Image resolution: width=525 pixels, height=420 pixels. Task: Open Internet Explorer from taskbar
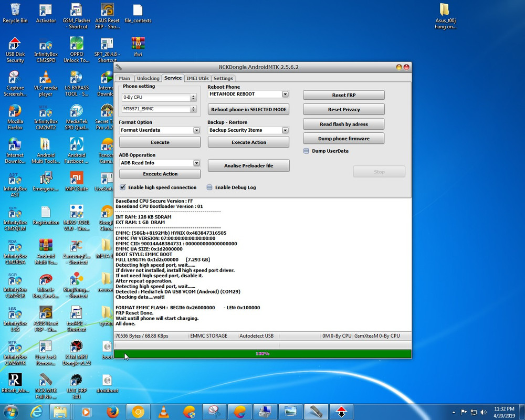[36, 412]
